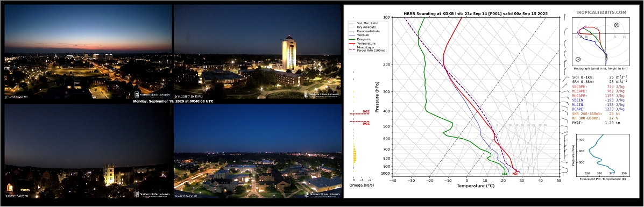Screen dimensions: 644x207
Task: Click the 500 hPa pressure tick label
Action: click(386, 126)
